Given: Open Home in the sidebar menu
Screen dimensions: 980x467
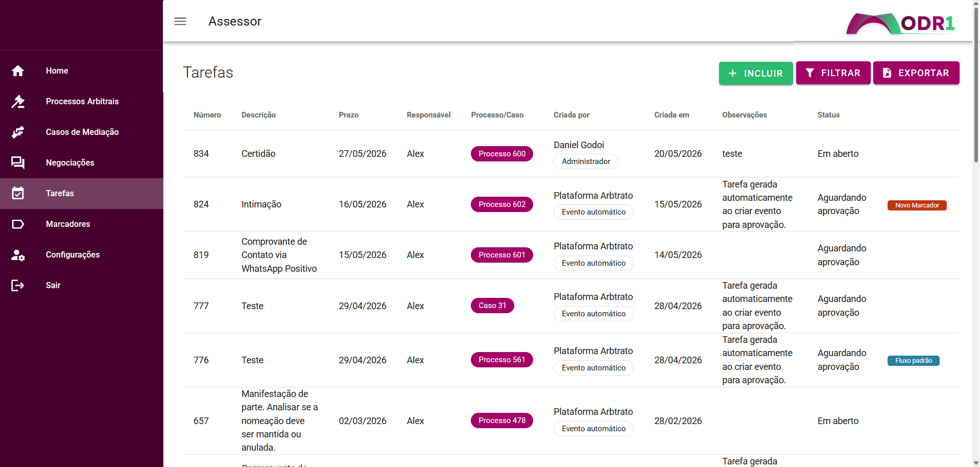Looking at the screenshot, I should pyautogui.click(x=82, y=71).
